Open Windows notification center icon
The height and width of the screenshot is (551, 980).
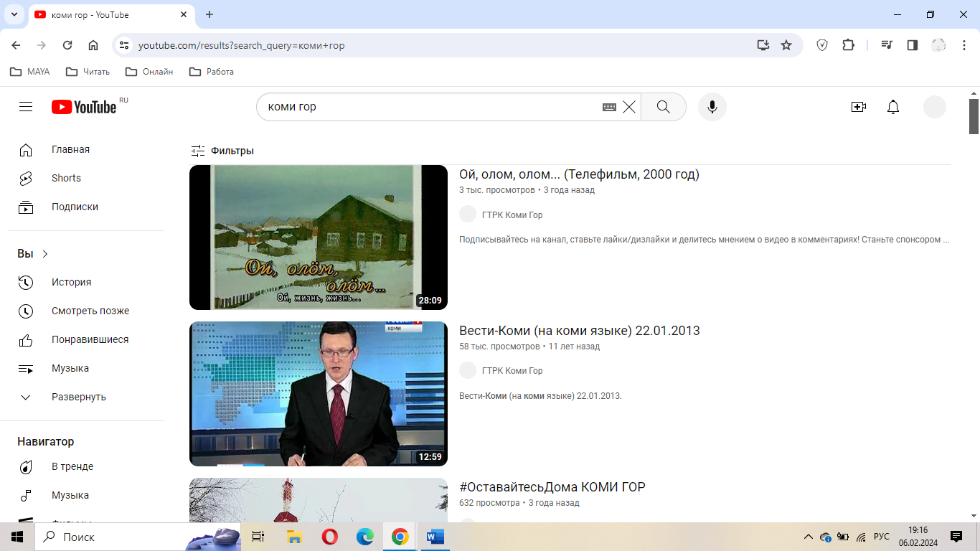956,537
